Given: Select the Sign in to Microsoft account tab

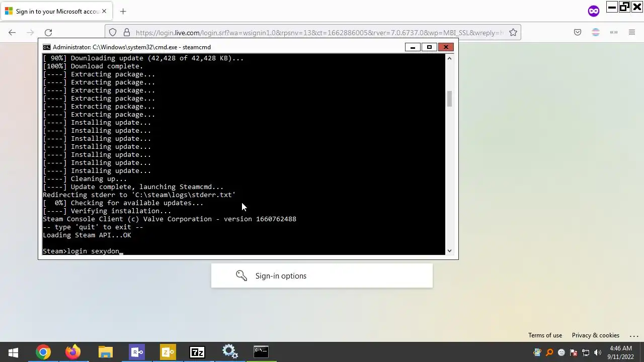Looking at the screenshot, I should click(56, 11).
